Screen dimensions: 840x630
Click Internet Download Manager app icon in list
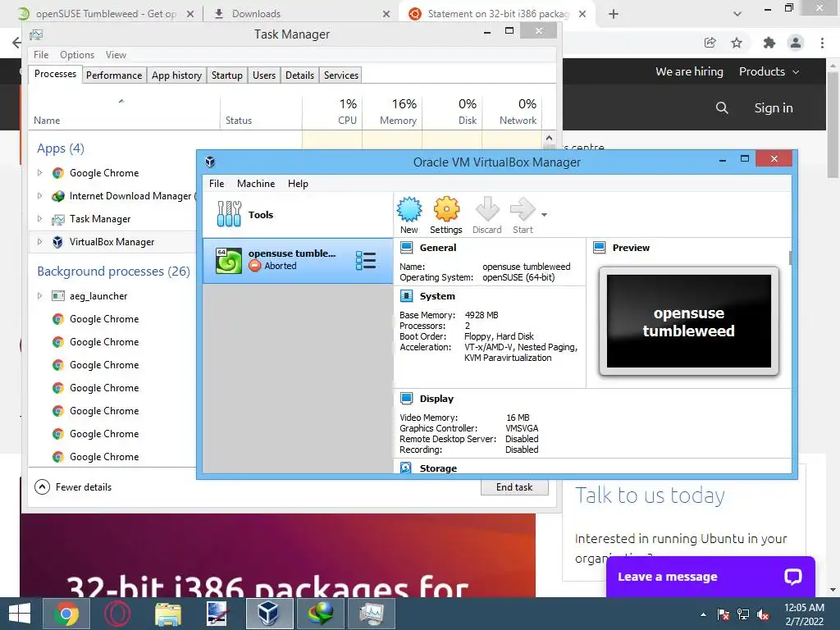pyautogui.click(x=58, y=196)
